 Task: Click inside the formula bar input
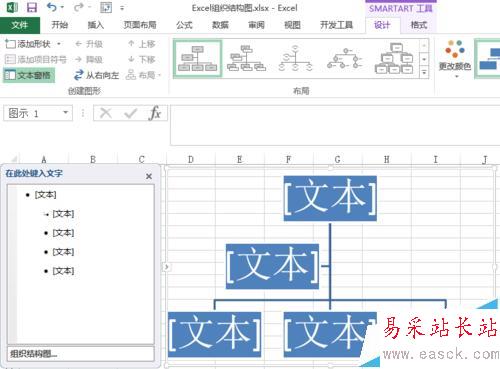click(x=335, y=125)
